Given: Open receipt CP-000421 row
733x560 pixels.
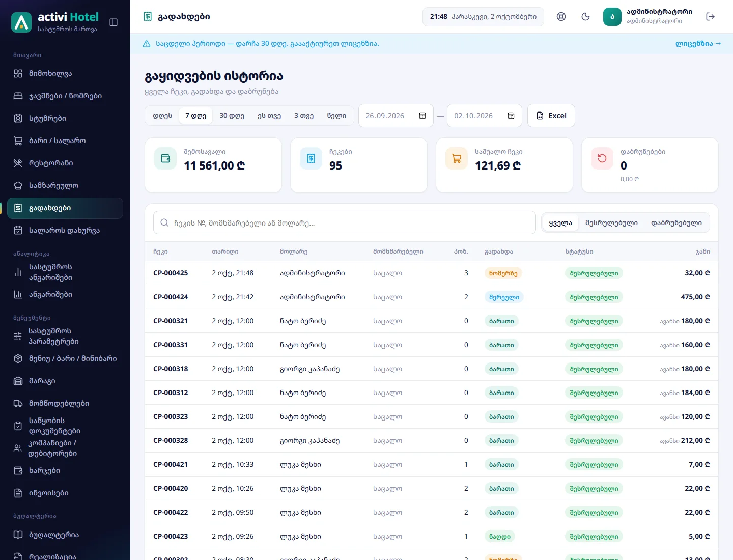Looking at the screenshot, I should click(x=432, y=464).
